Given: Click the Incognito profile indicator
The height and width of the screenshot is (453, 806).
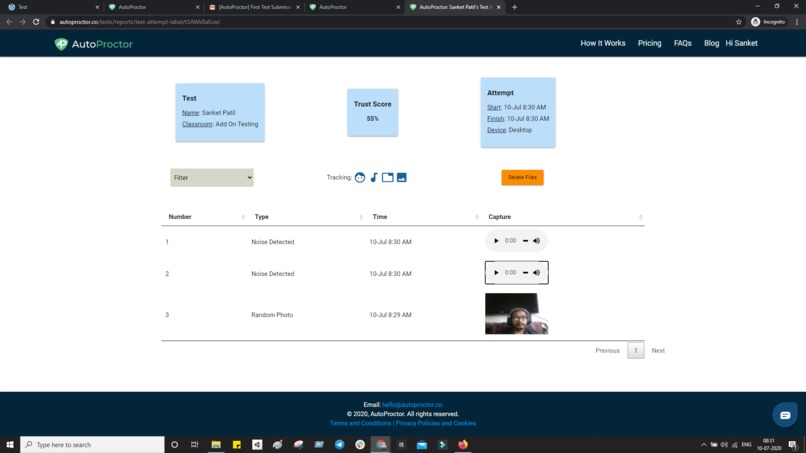Looking at the screenshot, I should pyautogui.click(x=768, y=22).
